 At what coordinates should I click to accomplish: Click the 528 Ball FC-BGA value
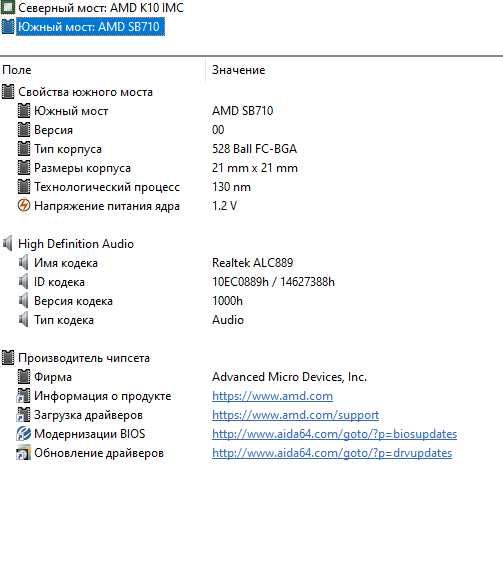[x=254, y=149]
